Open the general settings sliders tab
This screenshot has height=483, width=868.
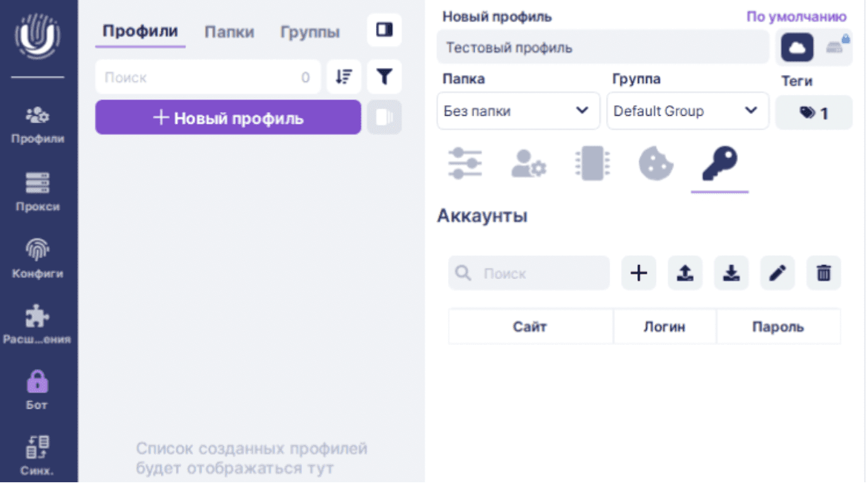(x=465, y=163)
